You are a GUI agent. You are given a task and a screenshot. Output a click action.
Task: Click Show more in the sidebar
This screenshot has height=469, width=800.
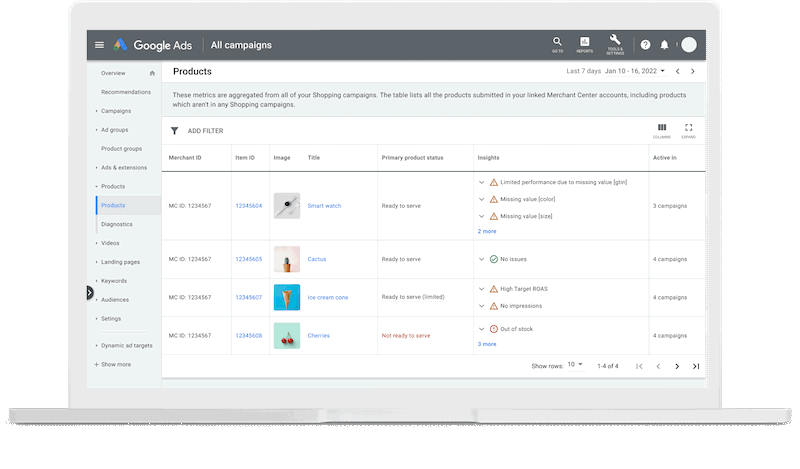click(x=113, y=365)
